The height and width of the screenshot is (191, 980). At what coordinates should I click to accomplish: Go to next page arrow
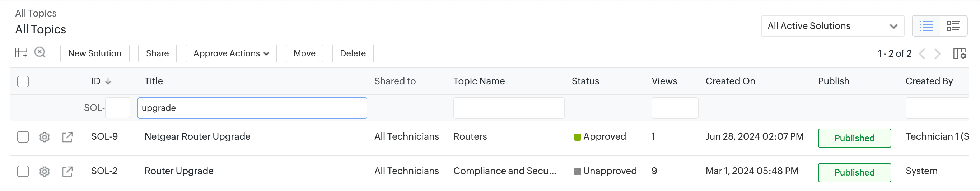[937, 53]
